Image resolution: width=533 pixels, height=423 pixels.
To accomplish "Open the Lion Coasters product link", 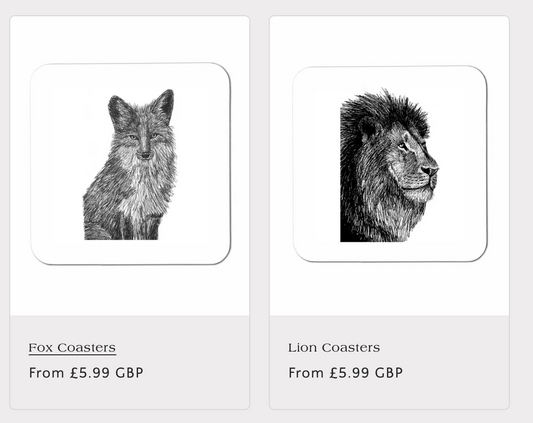I will 334,348.
